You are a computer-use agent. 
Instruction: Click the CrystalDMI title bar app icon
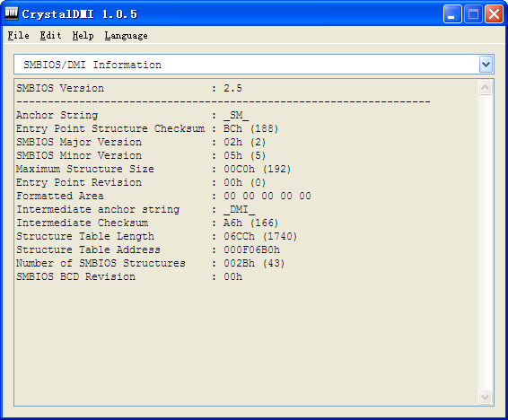pos(12,13)
